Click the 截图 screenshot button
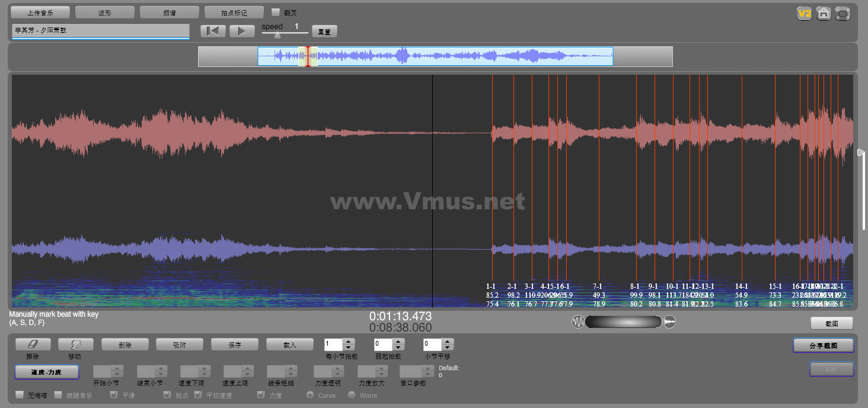Image resolution: width=868 pixels, height=408 pixels. [x=832, y=323]
